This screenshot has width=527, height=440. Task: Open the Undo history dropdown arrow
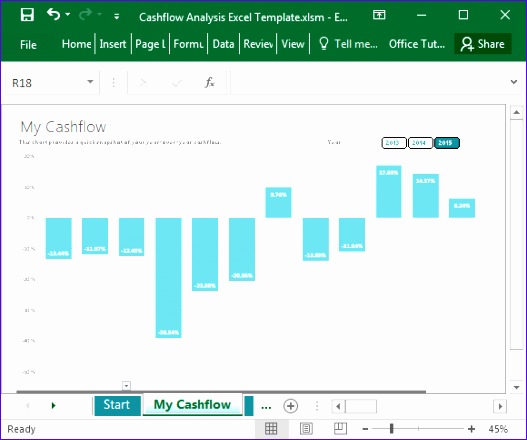(x=68, y=14)
